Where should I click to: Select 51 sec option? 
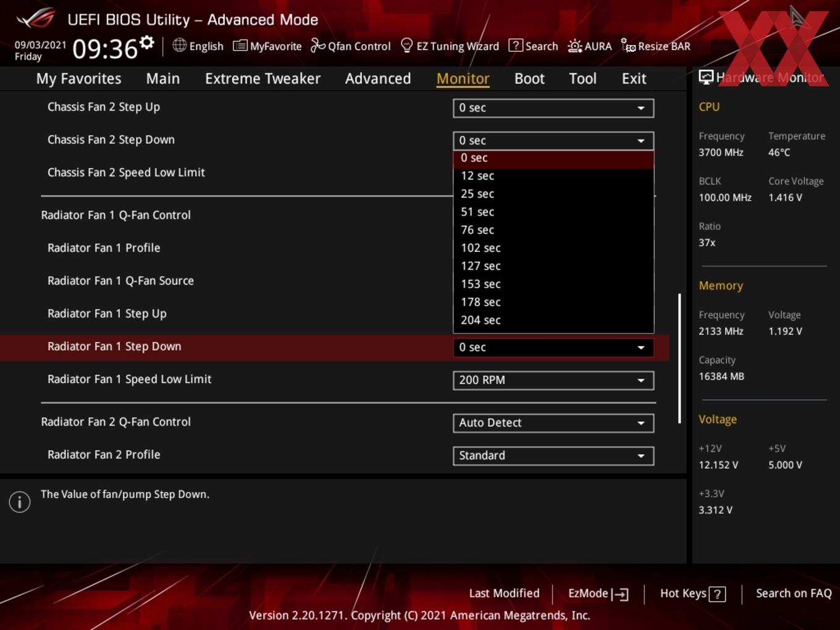coord(553,212)
